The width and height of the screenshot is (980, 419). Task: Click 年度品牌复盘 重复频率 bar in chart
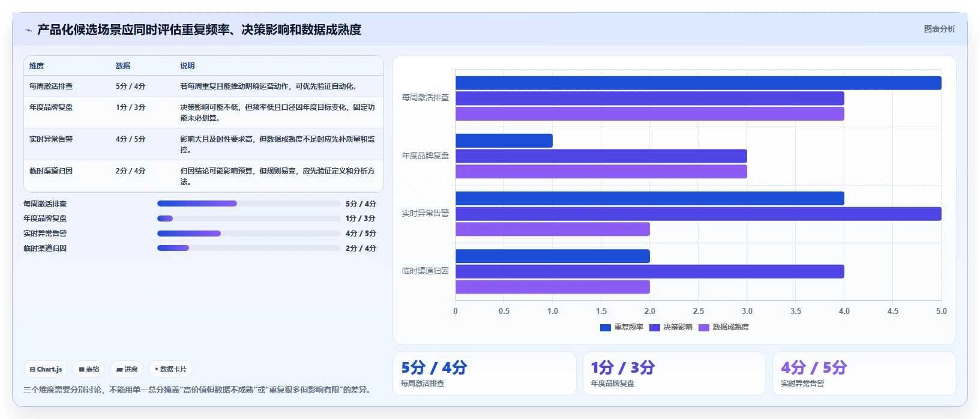[504, 140]
